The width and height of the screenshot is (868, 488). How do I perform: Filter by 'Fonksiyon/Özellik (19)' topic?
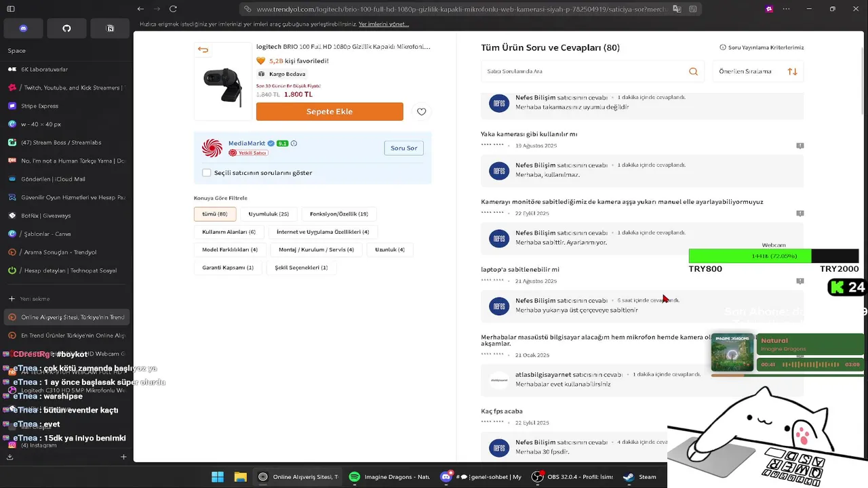pos(339,214)
